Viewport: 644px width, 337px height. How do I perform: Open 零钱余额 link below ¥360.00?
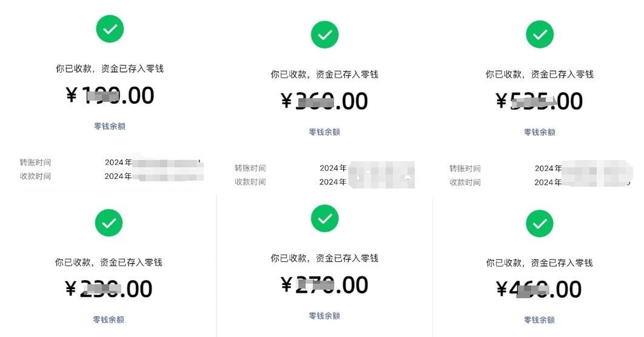point(324,132)
